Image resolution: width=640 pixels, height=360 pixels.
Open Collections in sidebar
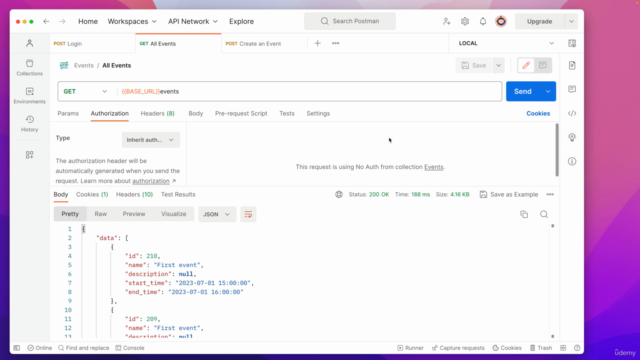(x=29, y=67)
